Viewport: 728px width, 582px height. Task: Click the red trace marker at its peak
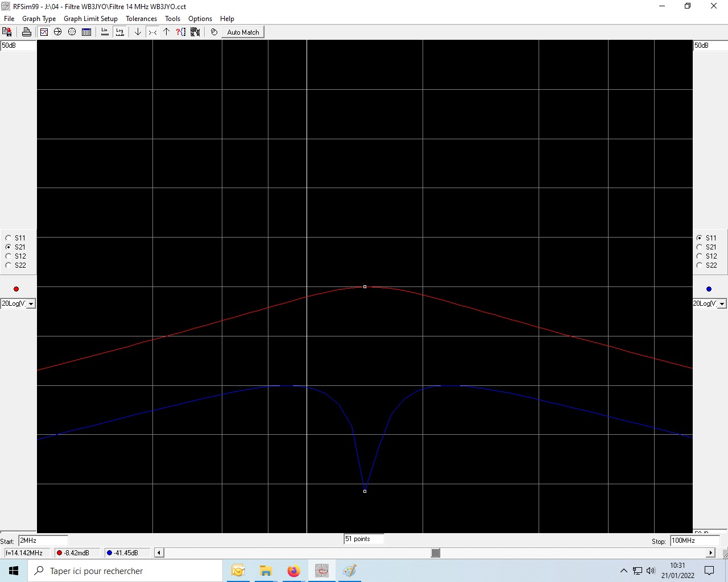click(x=365, y=286)
